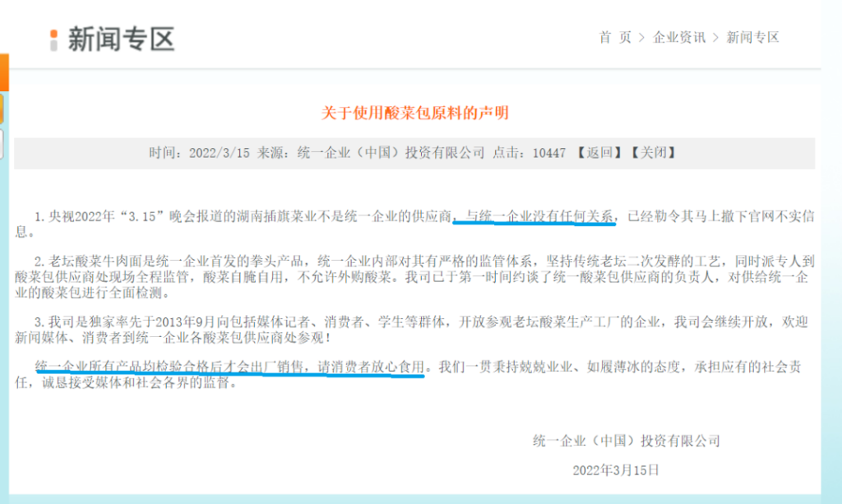Click the 点击：10447 counter
This screenshot has height=504, width=842.
coord(529,153)
